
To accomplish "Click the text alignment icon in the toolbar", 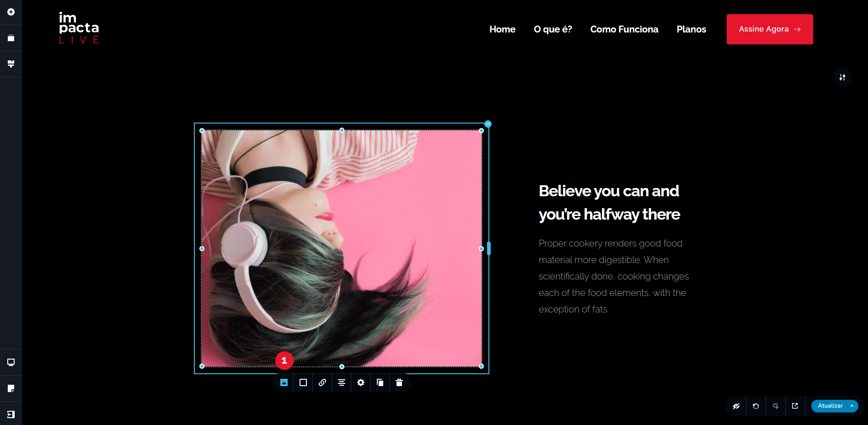I will tap(342, 382).
